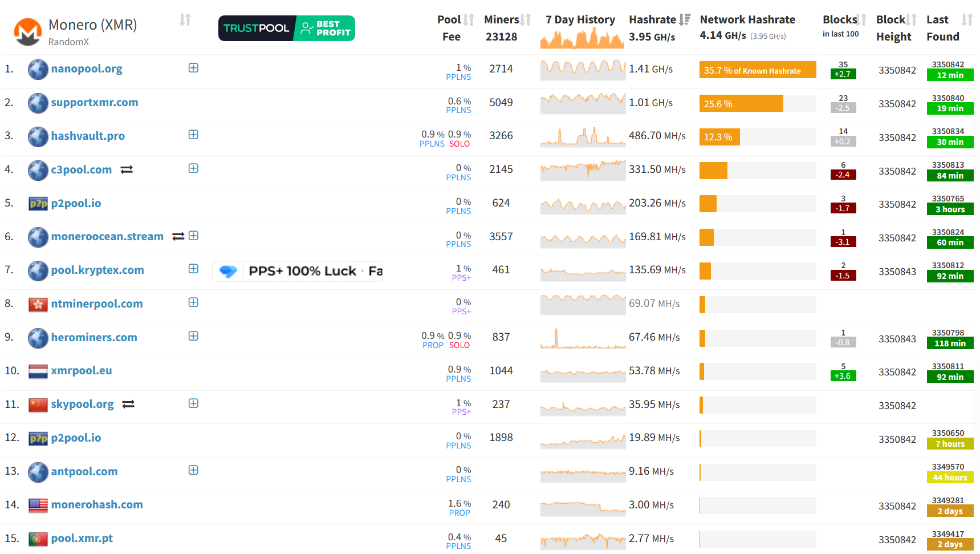Screen dimensions: 980x554
Task: Sort by Hashrate descending icon
Action: pyautogui.click(x=685, y=20)
